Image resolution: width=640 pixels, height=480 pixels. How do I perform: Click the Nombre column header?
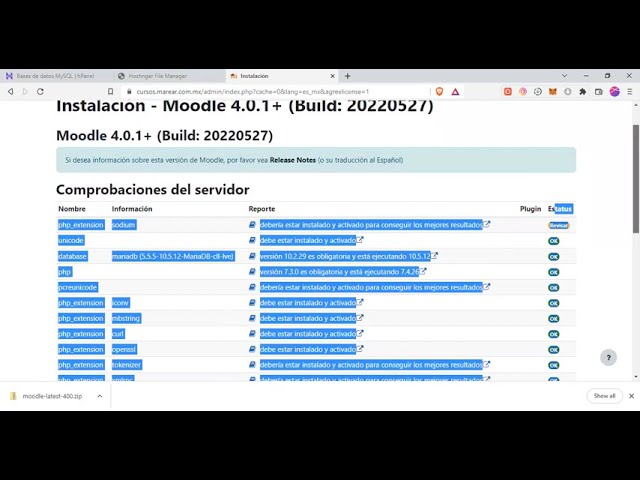72,209
